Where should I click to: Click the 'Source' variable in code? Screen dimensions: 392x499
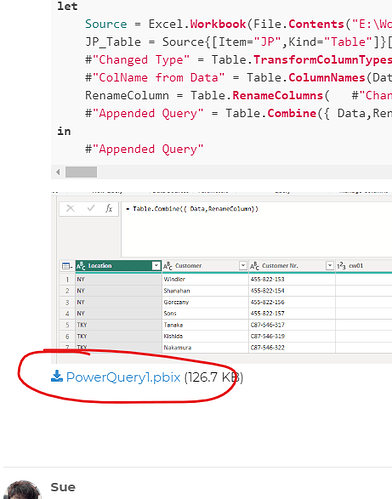[x=106, y=24]
